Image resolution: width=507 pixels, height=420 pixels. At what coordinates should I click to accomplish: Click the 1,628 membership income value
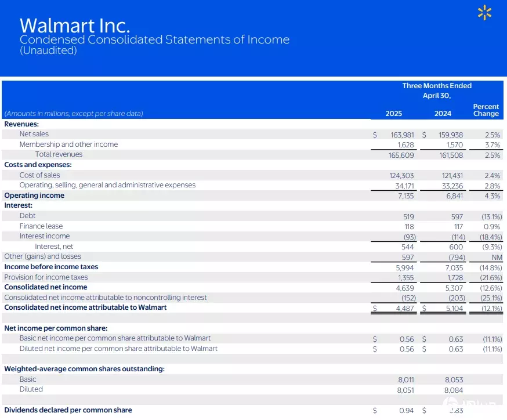point(405,145)
